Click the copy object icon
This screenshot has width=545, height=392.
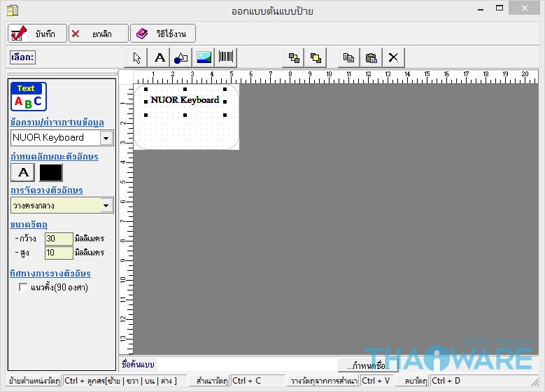pos(348,57)
